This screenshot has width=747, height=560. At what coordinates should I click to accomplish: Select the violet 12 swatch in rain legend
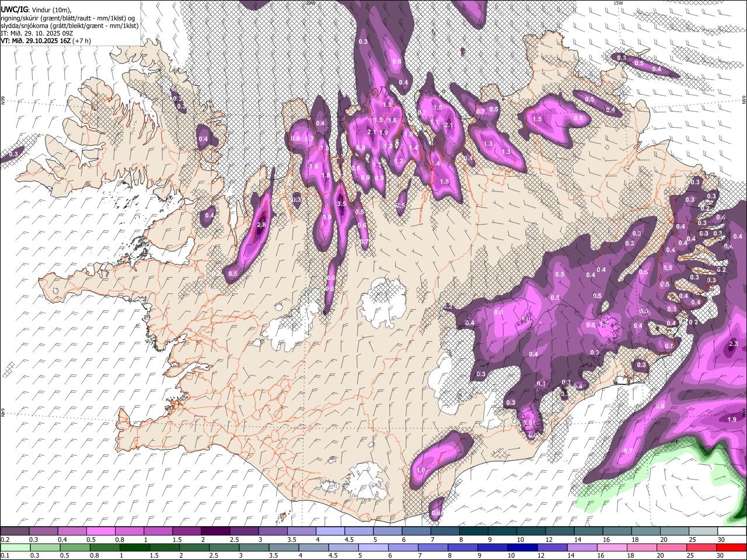(552, 547)
